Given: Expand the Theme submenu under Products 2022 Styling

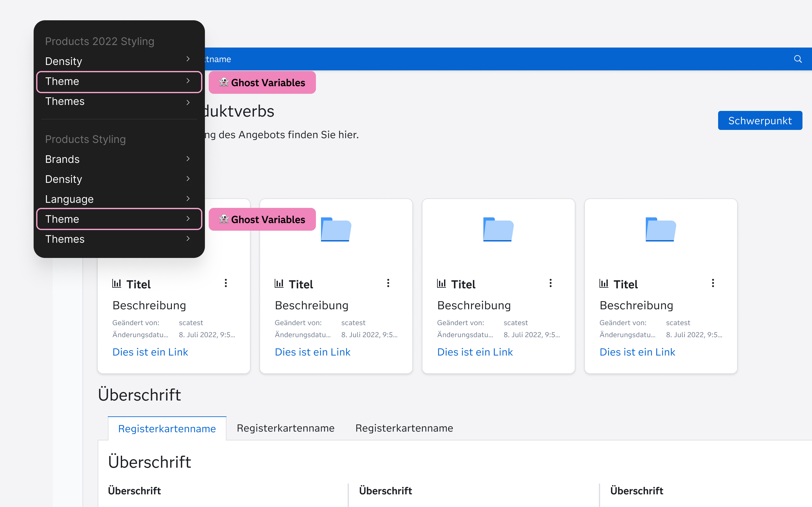Looking at the screenshot, I should click(x=119, y=81).
